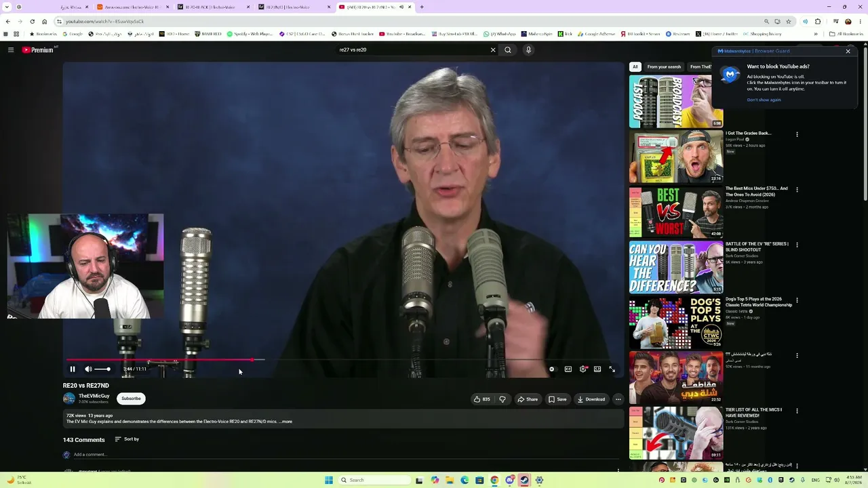Open Steam from the taskbar
Viewport: 868px width, 488px height.
(x=524, y=480)
